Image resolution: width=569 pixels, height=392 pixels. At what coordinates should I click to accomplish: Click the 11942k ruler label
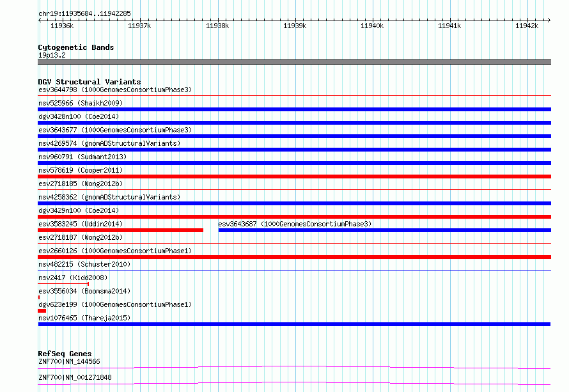click(527, 26)
